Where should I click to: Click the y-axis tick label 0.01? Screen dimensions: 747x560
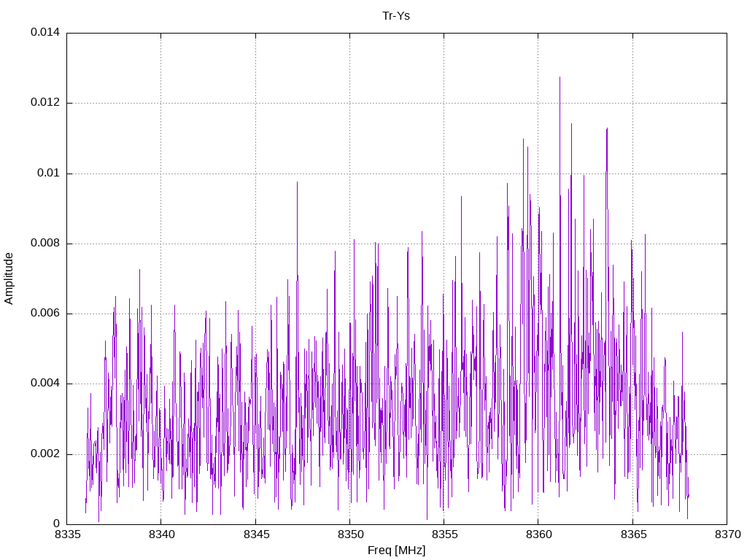click(49, 173)
